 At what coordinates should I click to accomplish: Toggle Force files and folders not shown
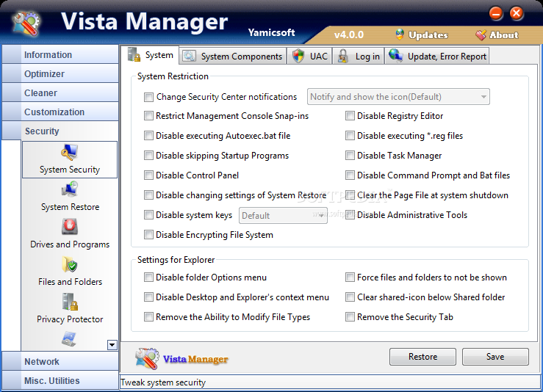pos(350,277)
